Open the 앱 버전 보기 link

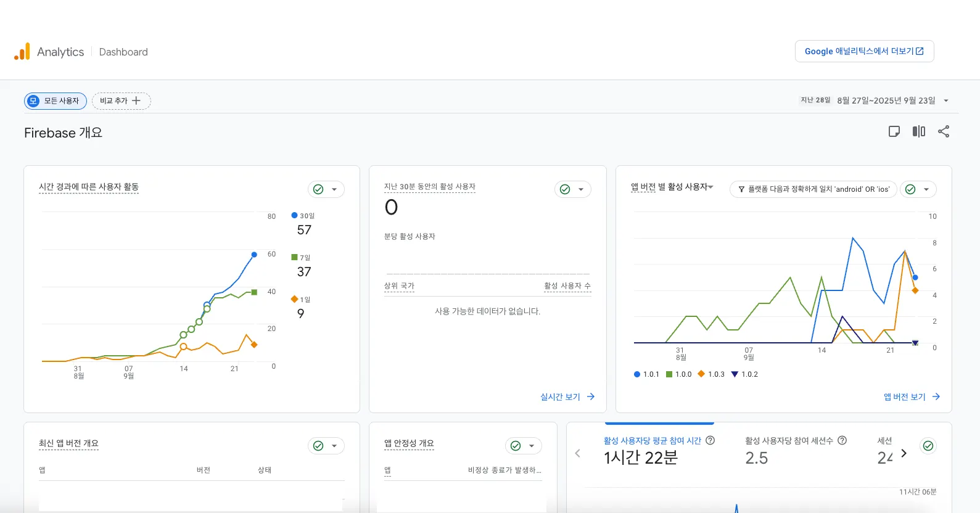click(905, 396)
